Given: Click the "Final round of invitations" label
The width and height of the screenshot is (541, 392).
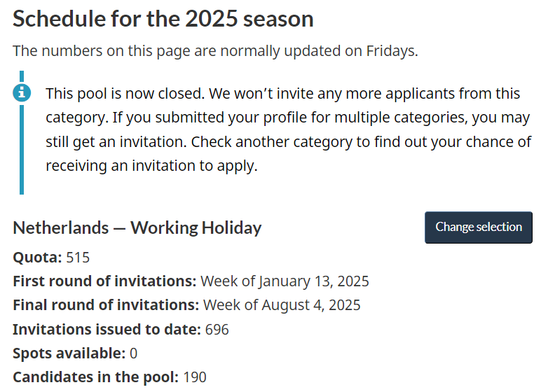Looking at the screenshot, I should pyautogui.click(x=107, y=305).
